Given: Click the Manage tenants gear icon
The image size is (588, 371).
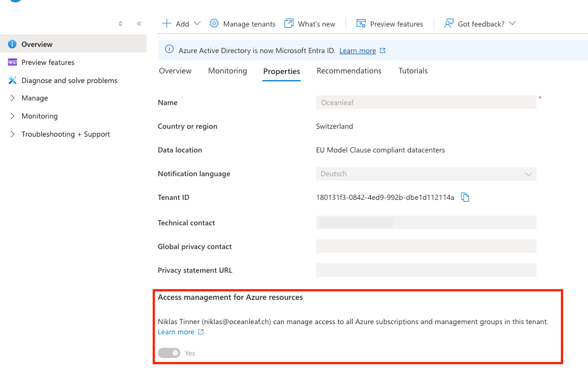Looking at the screenshot, I should (x=214, y=24).
